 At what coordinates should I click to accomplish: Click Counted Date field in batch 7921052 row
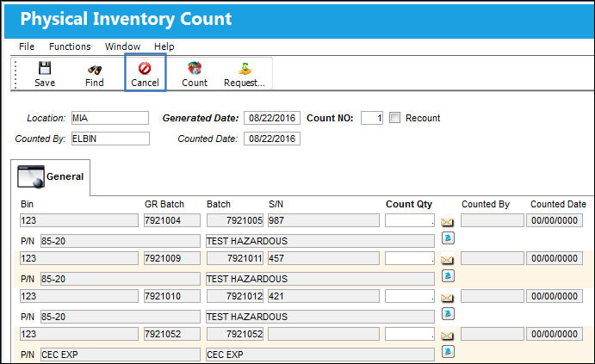pos(555,334)
